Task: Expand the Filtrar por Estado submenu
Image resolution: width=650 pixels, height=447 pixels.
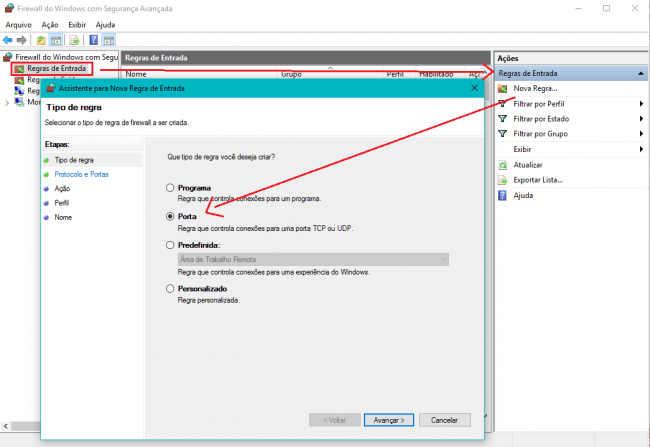Action: click(641, 119)
